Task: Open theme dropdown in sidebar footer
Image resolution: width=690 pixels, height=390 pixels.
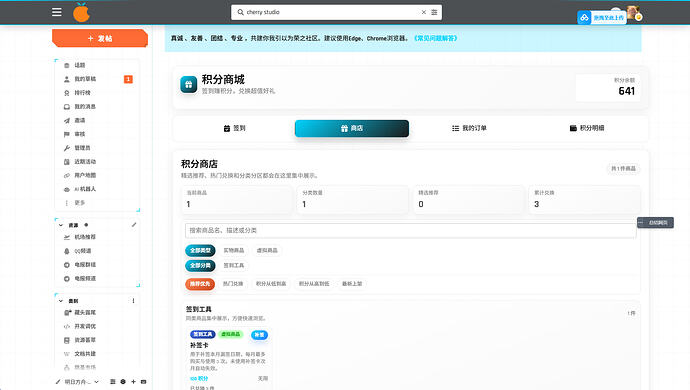Action: [x=77, y=382]
